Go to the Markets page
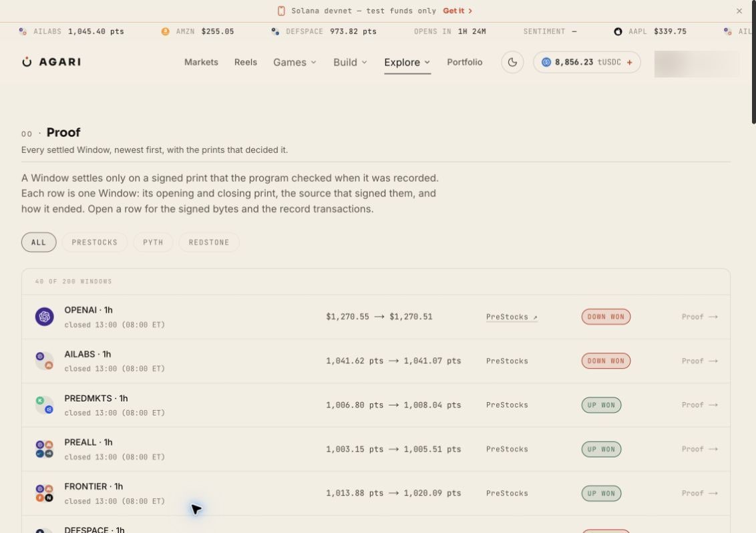The height and width of the screenshot is (533, 756). (201, 62)
